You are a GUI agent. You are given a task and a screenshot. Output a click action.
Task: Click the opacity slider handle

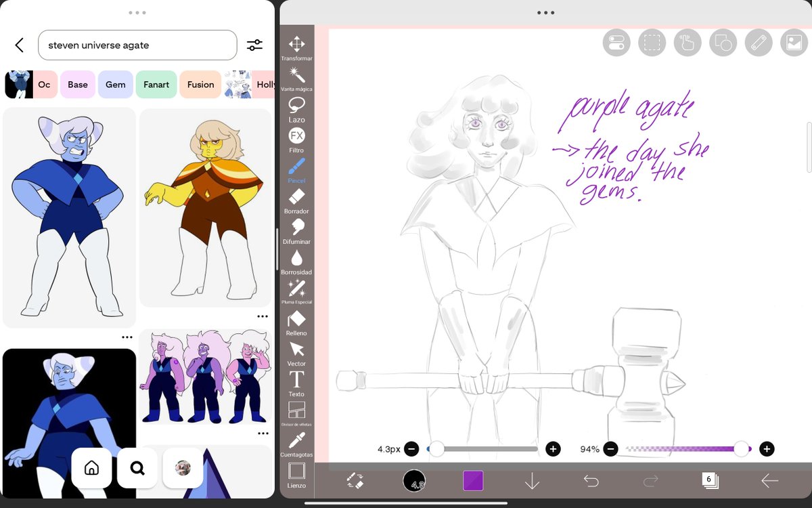coord(742,448)
